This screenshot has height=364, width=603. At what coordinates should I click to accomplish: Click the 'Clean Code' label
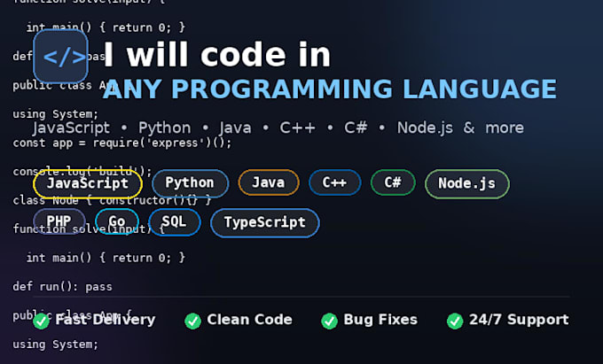coord(249,320)
